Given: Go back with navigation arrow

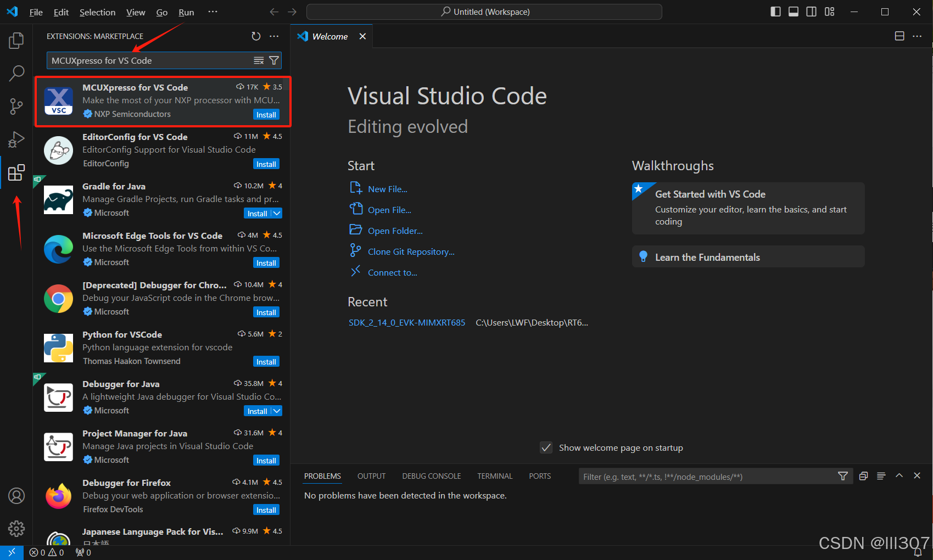Looking at the screenshot, I should pyautogui.click(x=274, y=12).
